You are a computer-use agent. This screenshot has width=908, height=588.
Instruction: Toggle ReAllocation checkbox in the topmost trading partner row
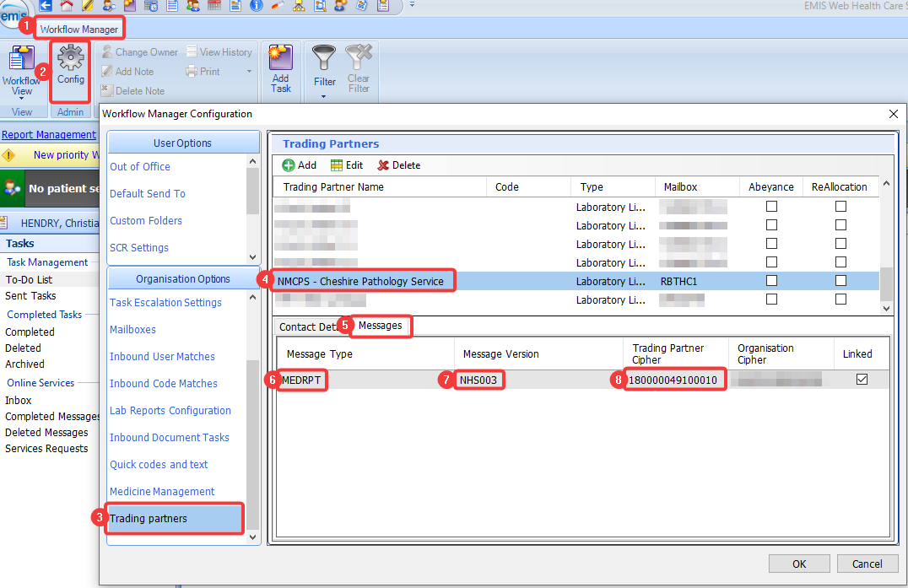click(x=840, y=206)
